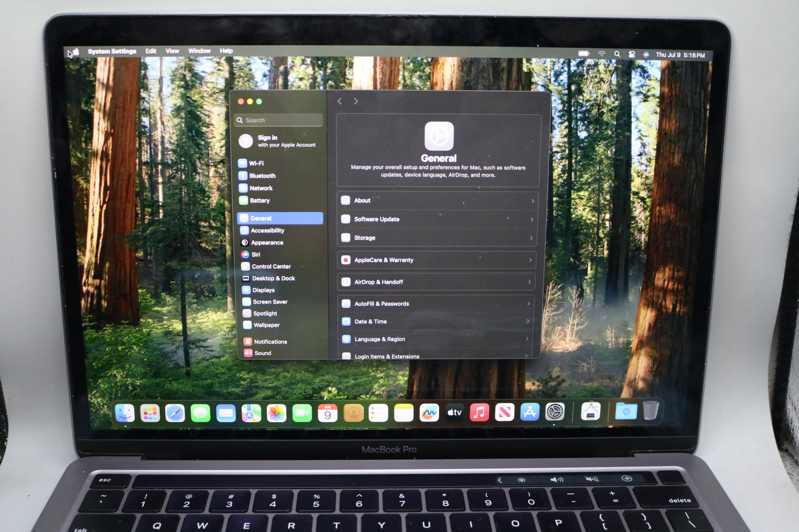The height and width of the screenshot is (532, 799).
Task: Go forward using the right chevron
Action: 356,102
